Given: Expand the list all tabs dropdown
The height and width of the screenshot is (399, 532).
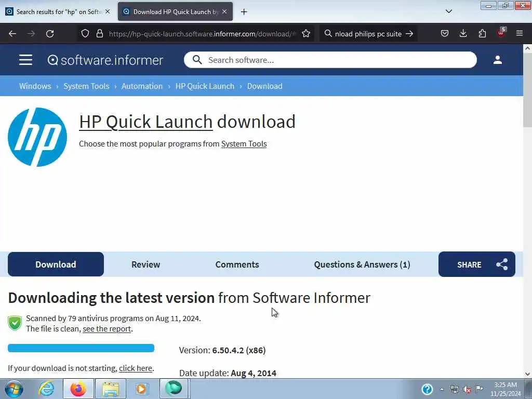Looking at the screenshot, I should [x=448, y=11].
